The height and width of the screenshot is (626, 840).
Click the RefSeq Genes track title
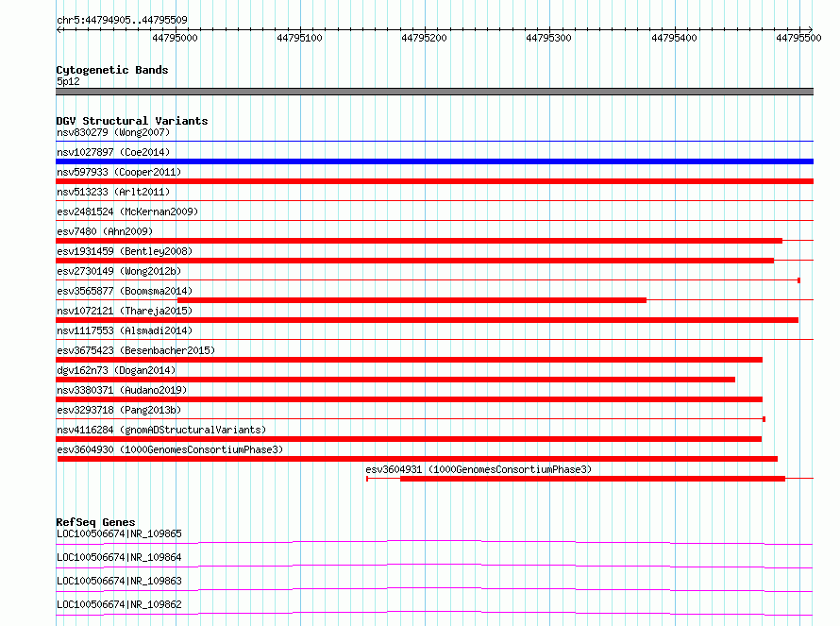coord(95,522)
